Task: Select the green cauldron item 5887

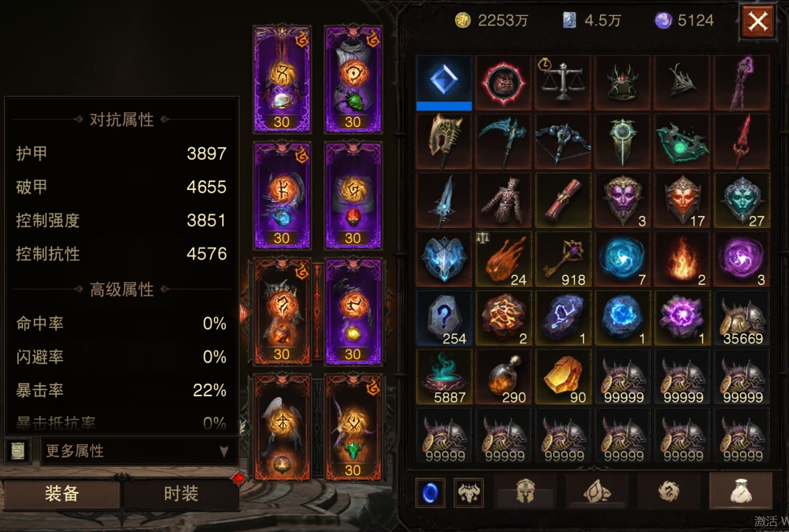Action: pyautogui.click(x=444, y=377)
